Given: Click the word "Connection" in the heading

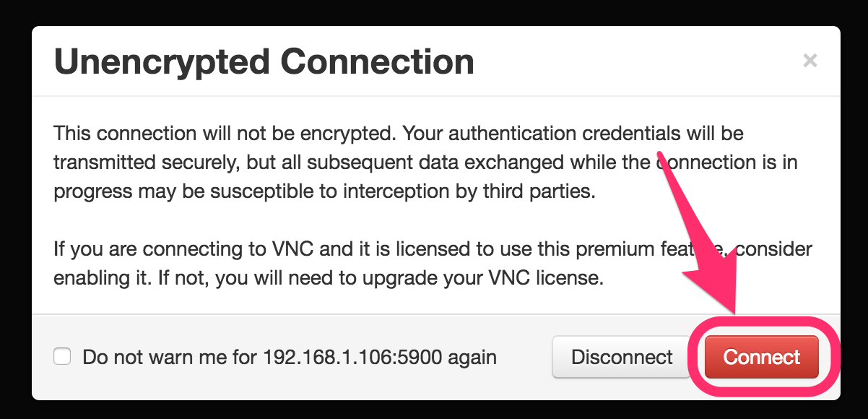Looking at the screenshot, I should click(x=377, y=62).
